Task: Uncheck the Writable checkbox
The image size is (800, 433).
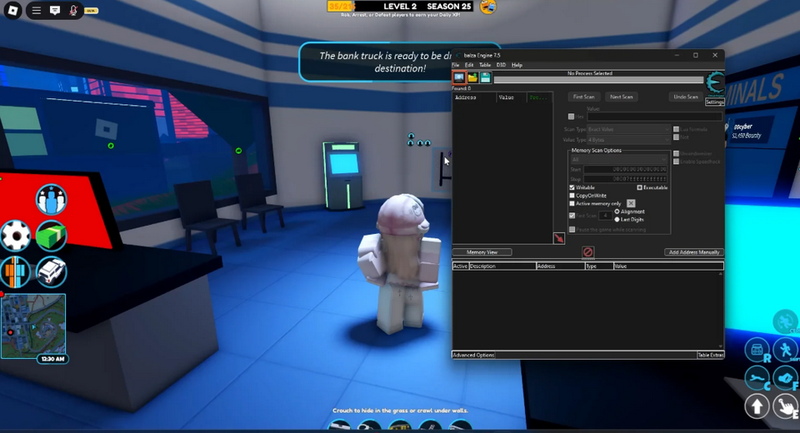Action: 572,187
